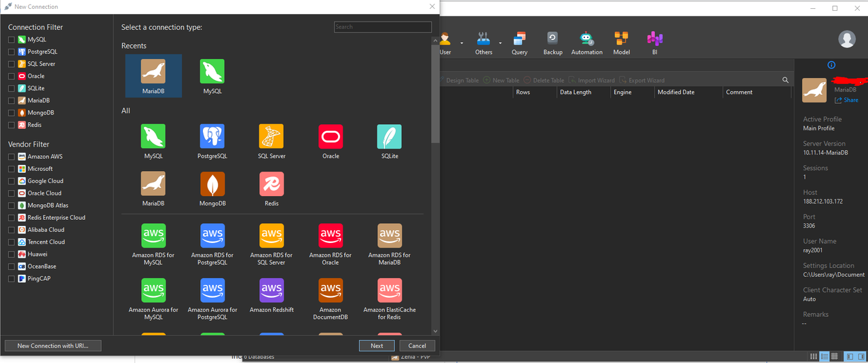Enable the Google Cloud vendor filter
The height and width of the screenshot is (363, 868).
point(11,181)
